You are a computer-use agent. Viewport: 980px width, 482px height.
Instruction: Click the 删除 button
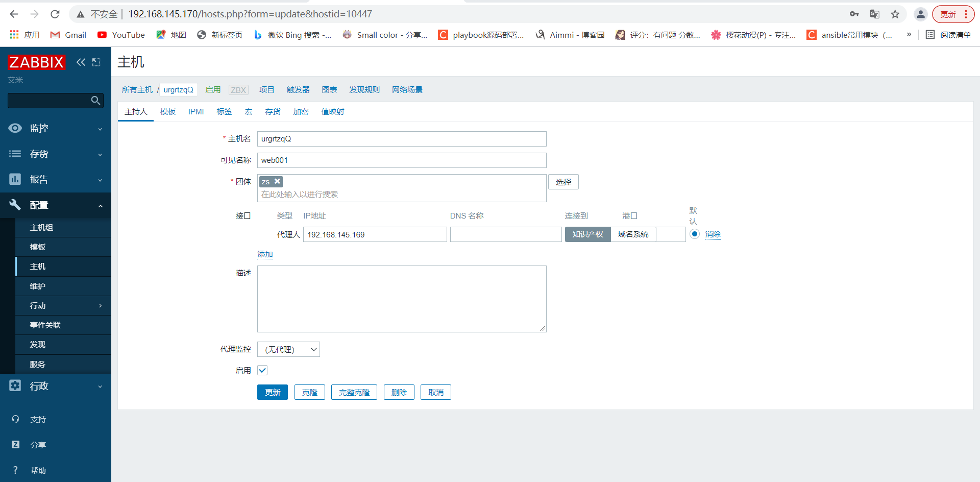[399, 392]
